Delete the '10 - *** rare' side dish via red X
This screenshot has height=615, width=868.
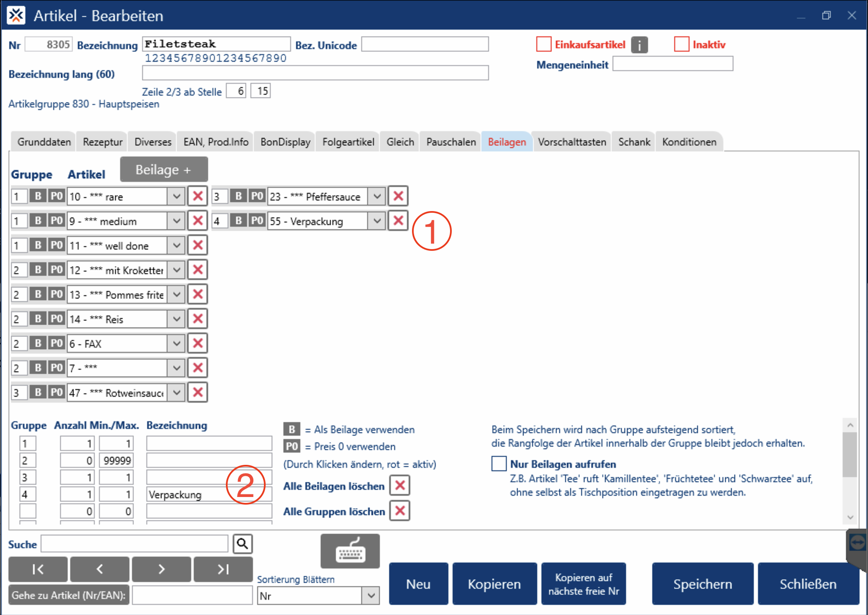pos(197,196)
